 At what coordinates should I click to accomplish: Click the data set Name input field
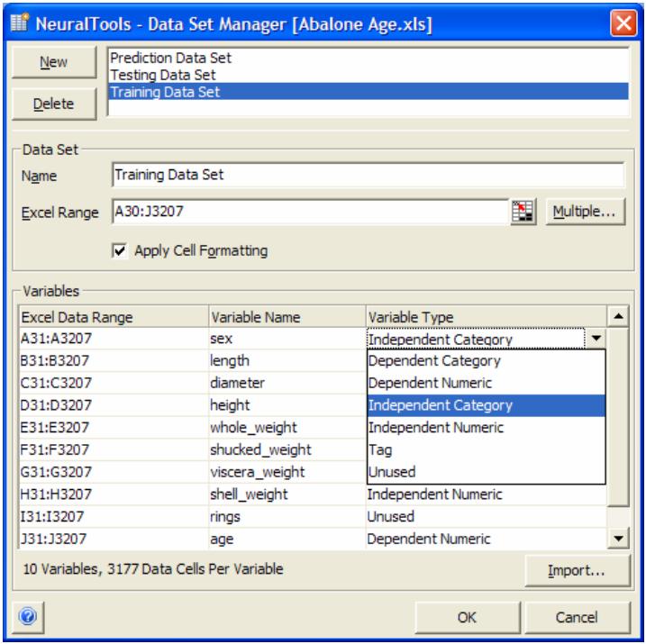368,175
